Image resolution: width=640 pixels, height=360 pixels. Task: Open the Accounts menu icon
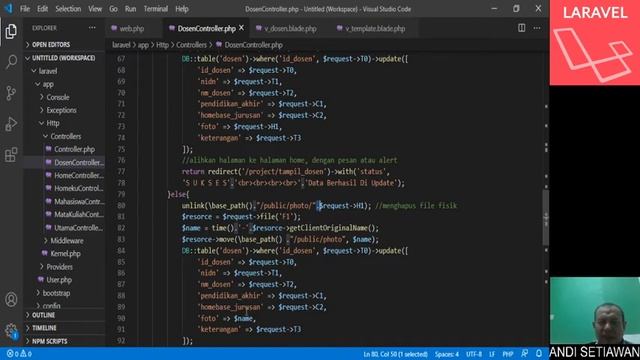[x=11, y=300]
